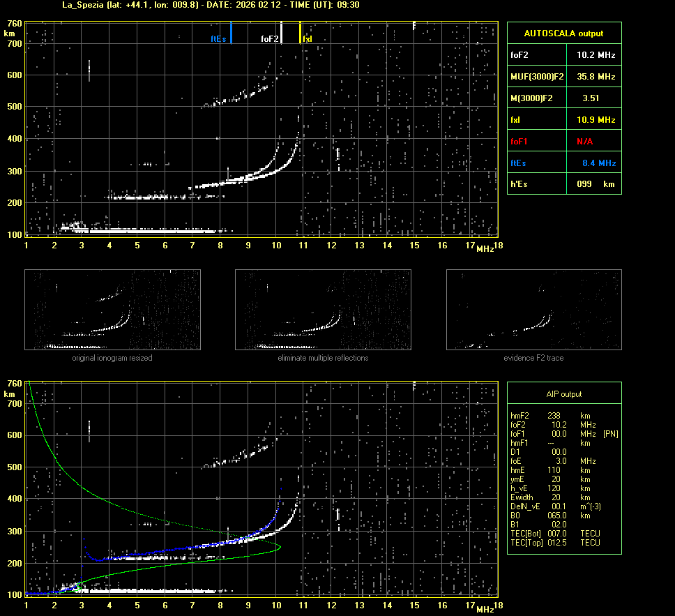
Task: Click the blue ftEs 8.4 MHz value
Action: pyautogui.click(x=598, y=163)
